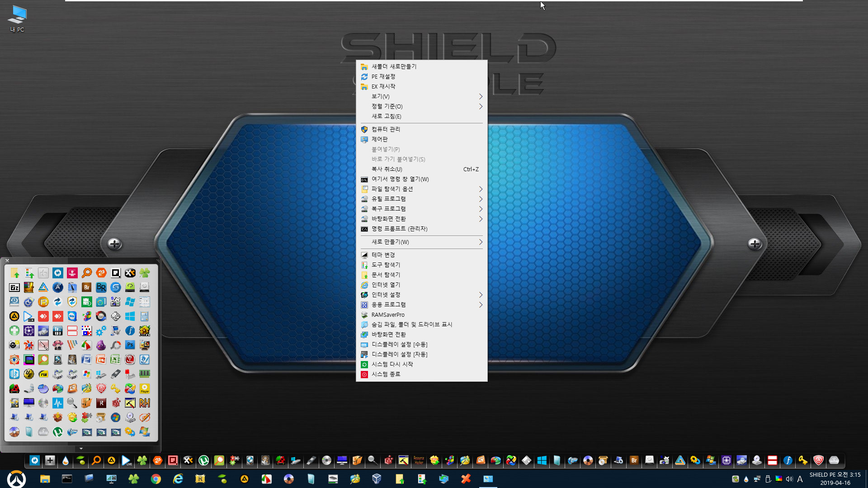Open the Overwatch-logo start button on taskbar
Image resolution: width=868 pixels, height=488 pixels.
16,479
